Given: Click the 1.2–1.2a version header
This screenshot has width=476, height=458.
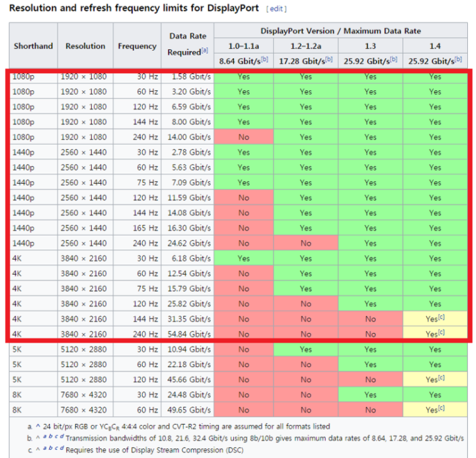Looking at the screenshot, I should (x=306, y=46).
